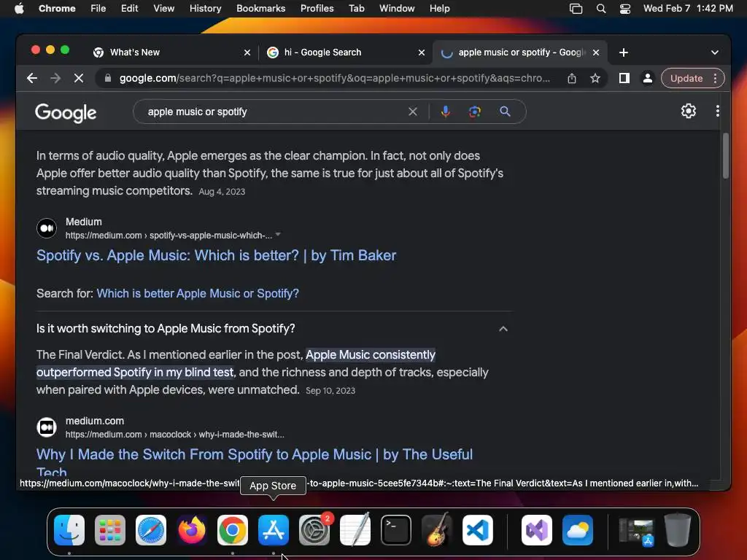The width and height of the screenshot is (747, 560).
Task: Open the Bookmarks menu
Action: pos(261,9)
